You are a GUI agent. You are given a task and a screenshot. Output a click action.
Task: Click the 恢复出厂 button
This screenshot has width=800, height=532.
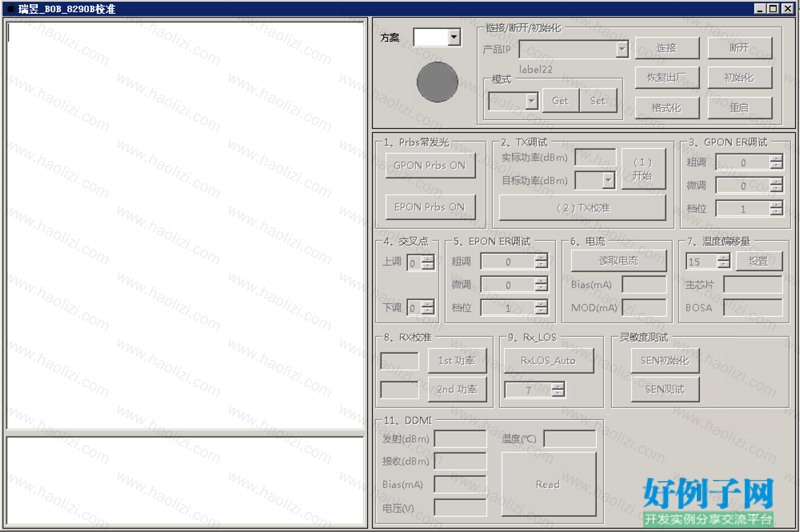[667, 78]
